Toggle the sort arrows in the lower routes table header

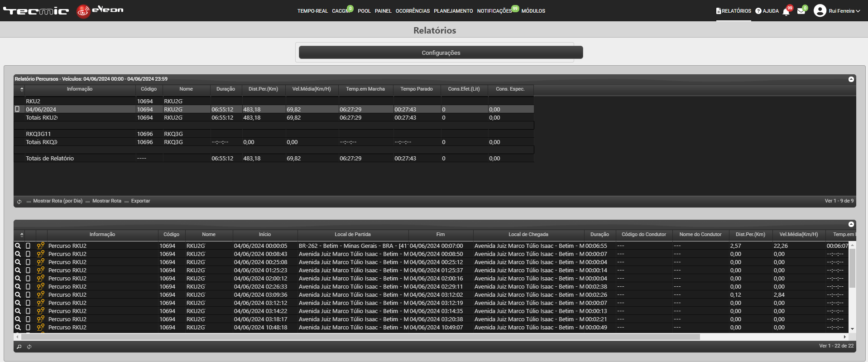22,235
